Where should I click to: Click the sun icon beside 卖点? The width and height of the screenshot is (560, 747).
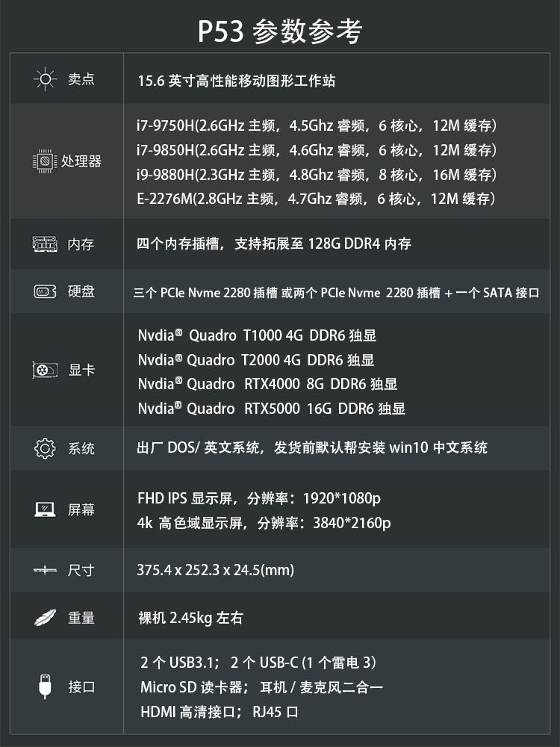tap(45, 79)
